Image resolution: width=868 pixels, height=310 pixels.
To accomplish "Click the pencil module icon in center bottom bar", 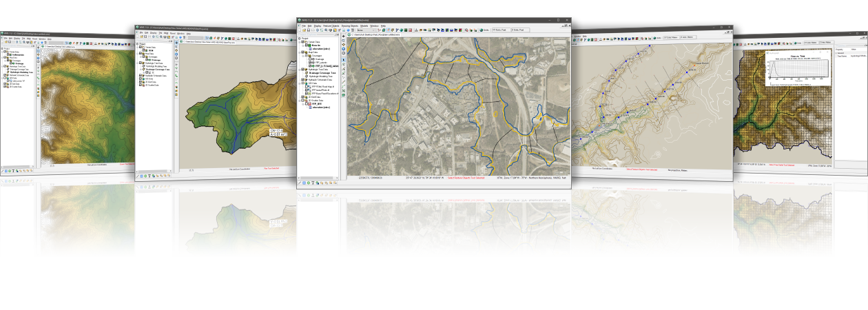I will coord(300,183).
